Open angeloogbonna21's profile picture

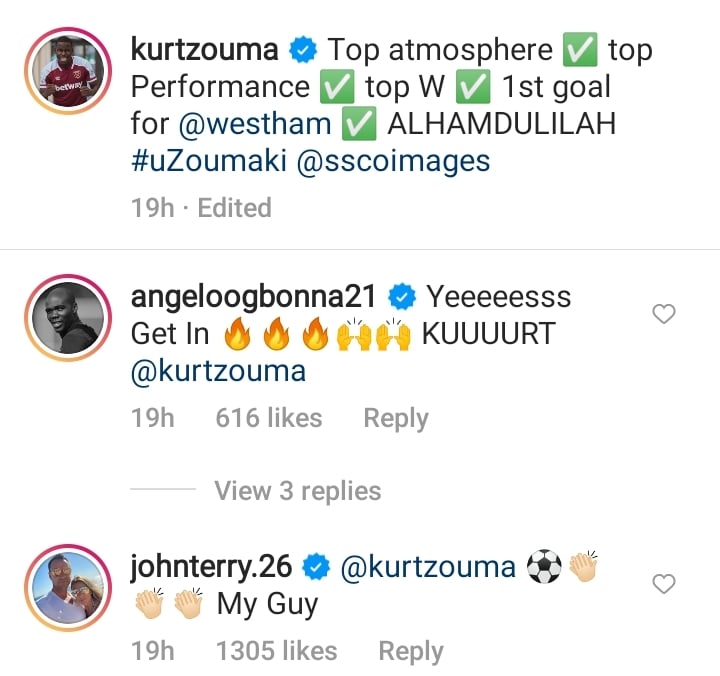pyautogui.click(x=68, y=318)
